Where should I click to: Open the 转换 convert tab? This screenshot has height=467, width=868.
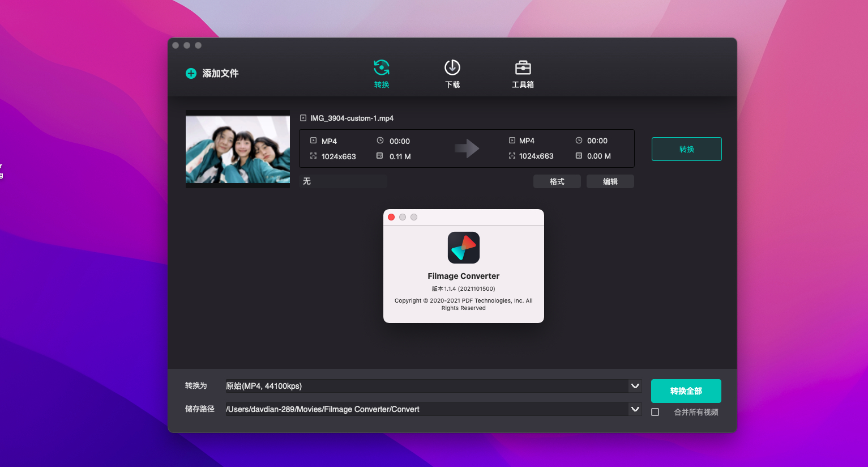pyautogui.click(x=382, y=74)
